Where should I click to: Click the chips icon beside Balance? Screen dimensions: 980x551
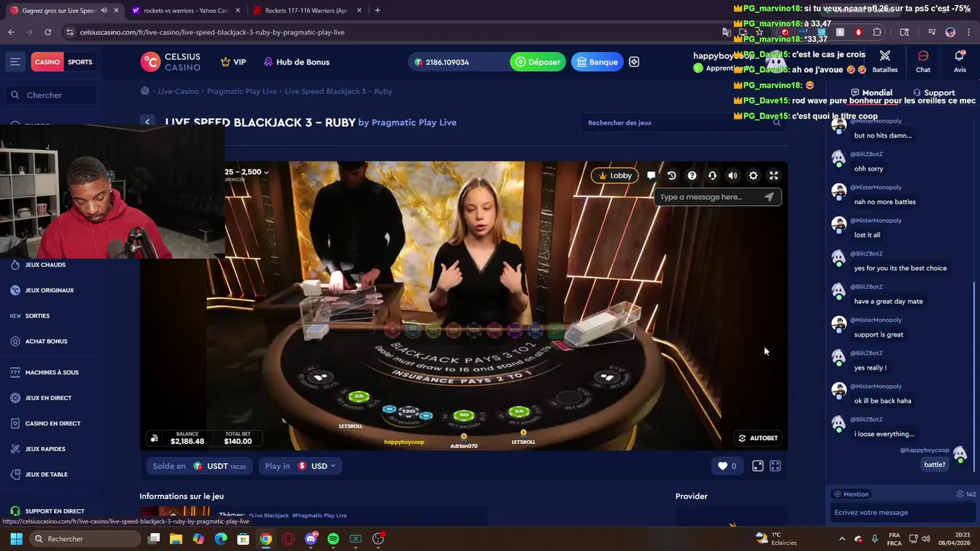point(155,439)
